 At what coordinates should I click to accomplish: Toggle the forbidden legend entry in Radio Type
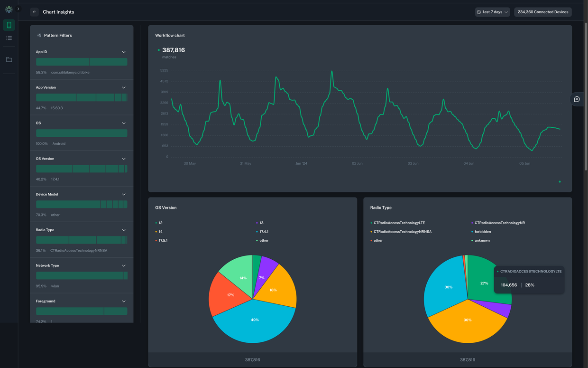482,232
